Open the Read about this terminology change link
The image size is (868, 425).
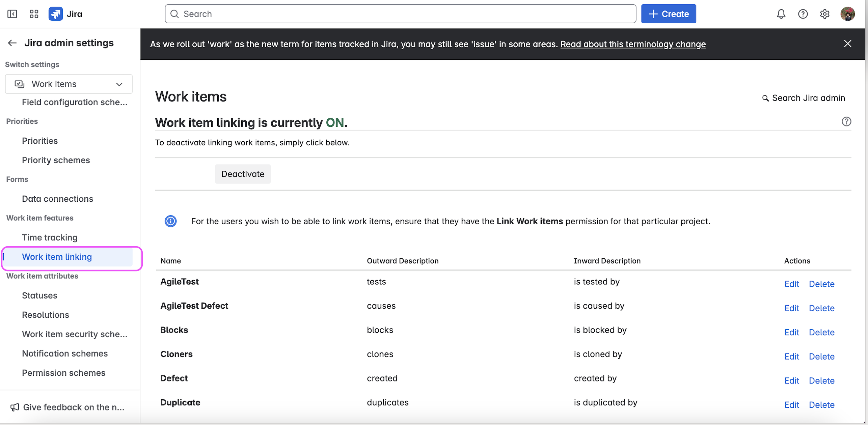(x=633, y=44)
